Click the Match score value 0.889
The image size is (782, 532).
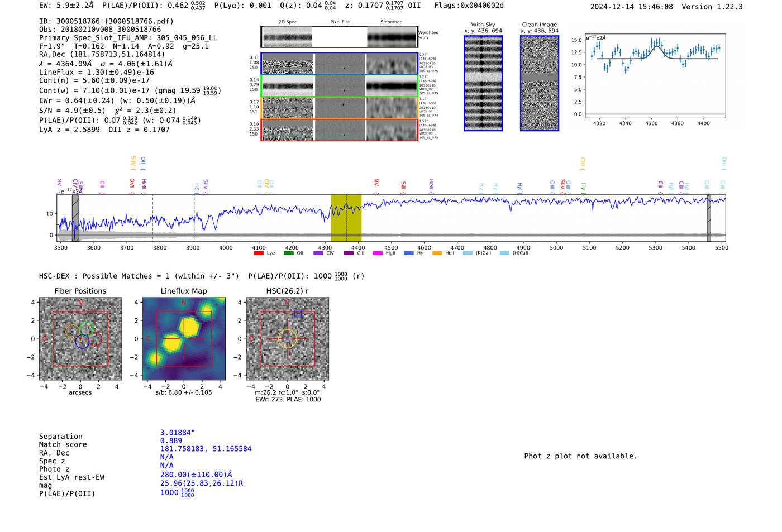171,441
